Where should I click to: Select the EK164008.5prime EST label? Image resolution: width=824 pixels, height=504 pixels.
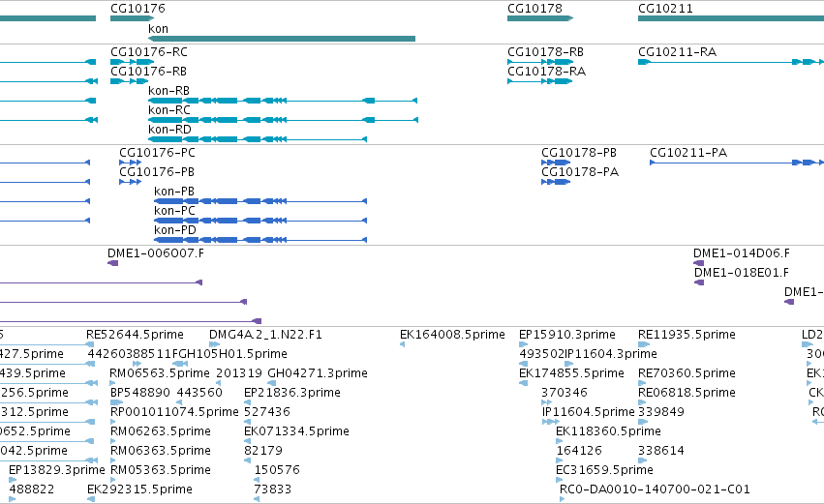pyautogui.click(x=452, y=335)
